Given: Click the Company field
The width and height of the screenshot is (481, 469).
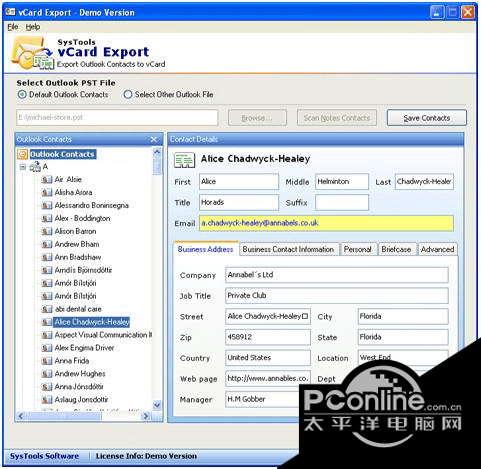Looking at the screenshot, I should pyautogui.click(x=337, y=275).
